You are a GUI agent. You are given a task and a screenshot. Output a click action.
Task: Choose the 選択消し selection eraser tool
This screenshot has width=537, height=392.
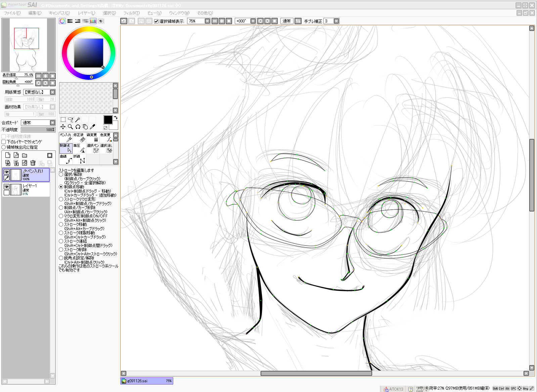coord(106,148)
